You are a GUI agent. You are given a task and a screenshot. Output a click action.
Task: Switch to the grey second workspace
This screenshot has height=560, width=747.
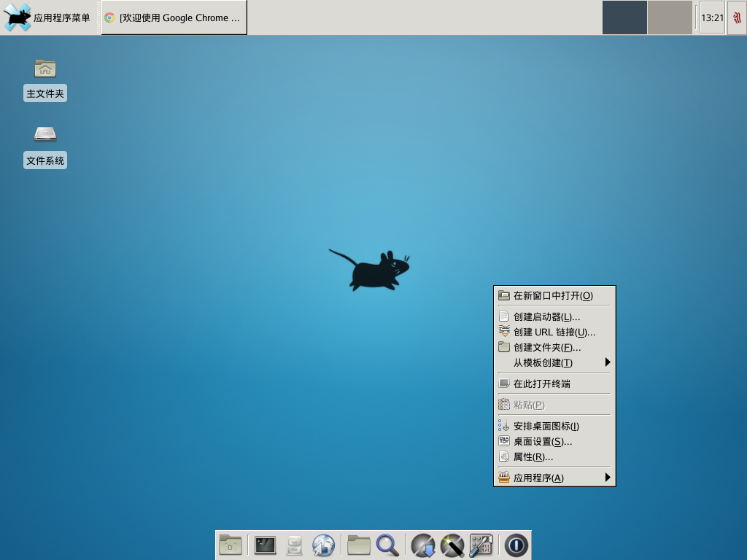pos(670,17)
